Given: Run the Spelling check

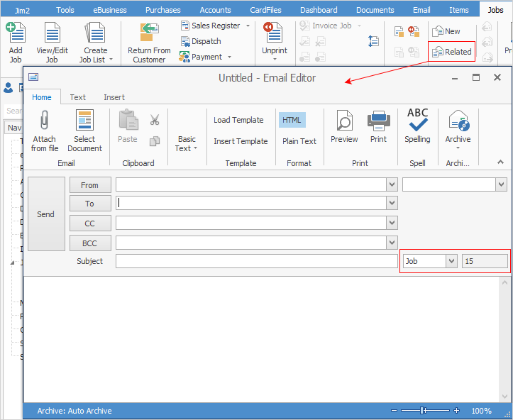Looking at the screenshot, I should (x=417, y=128).
